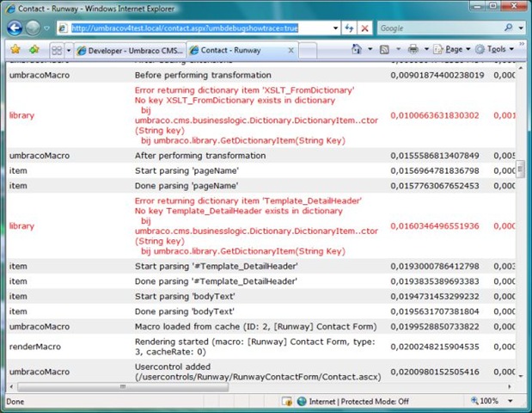This screenshot has width=532, height=413.
Task: Click 'Macro loaded from cache' row text
Action: [x=256, y=327]
